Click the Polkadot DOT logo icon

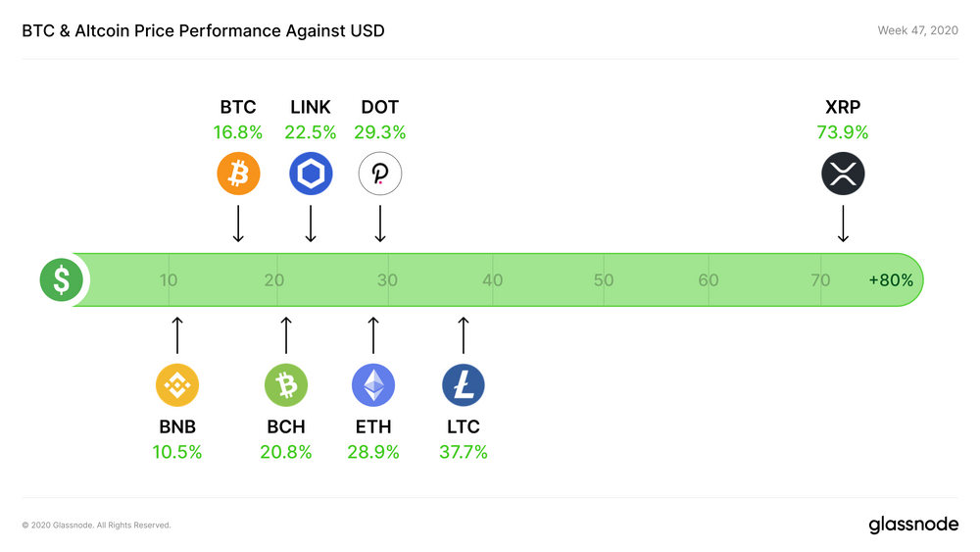pyautogui.click(x=380, y=174)
